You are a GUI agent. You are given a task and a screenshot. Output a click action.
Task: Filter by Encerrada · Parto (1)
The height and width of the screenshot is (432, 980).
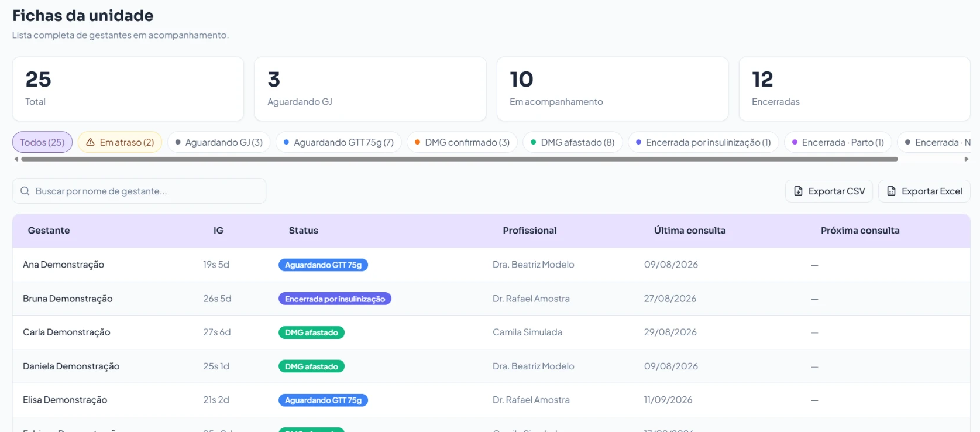pos(838,142)
